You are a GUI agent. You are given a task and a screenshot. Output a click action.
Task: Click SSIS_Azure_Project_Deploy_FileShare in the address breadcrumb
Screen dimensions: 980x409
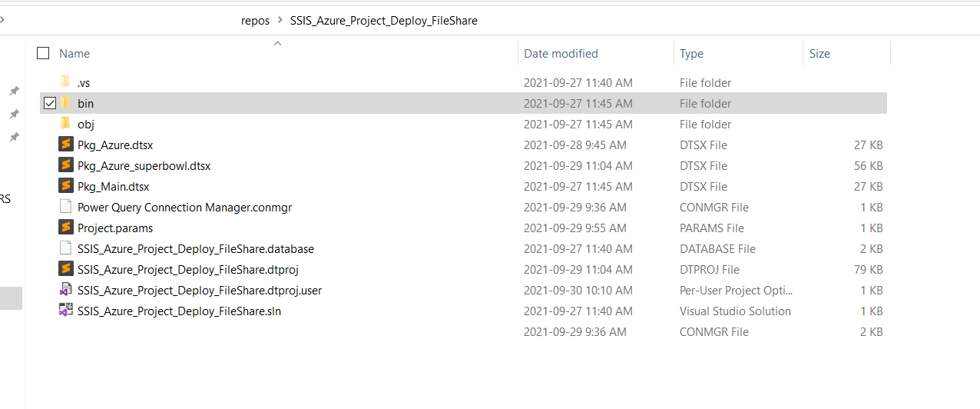tap(384, 21)
